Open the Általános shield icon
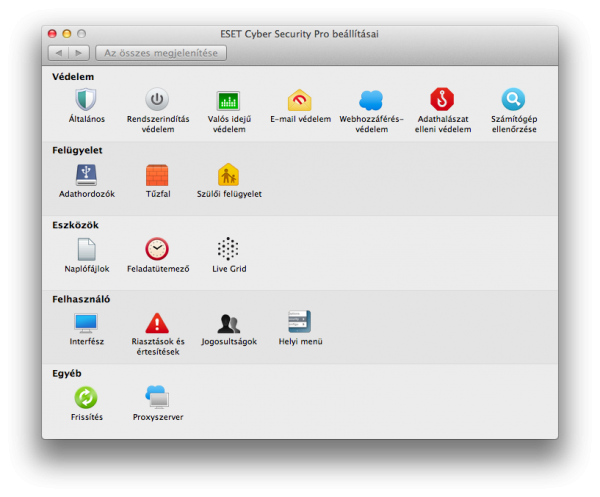 point(86,99)
